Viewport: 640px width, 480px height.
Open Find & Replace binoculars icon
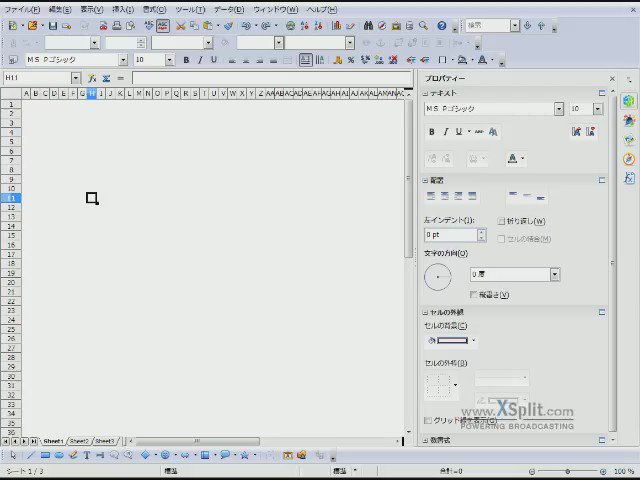tap(368, 26)
